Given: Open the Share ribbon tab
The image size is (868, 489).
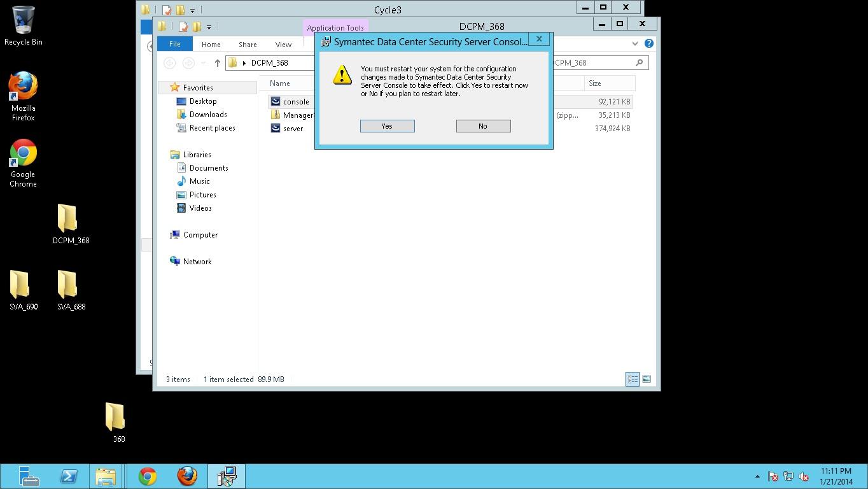Looking at the screenshot, I should point(248,45).
